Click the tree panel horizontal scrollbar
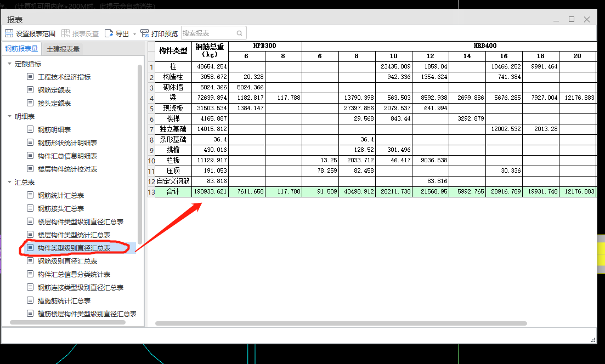605x364 pixels. [x=67, y=322]
